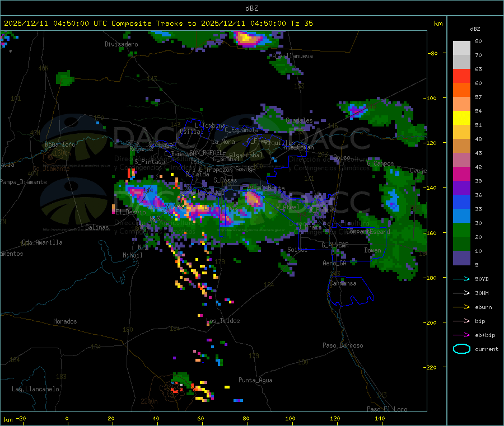Pick the magenta 42 dBZ color swatch

click(461, 174)
